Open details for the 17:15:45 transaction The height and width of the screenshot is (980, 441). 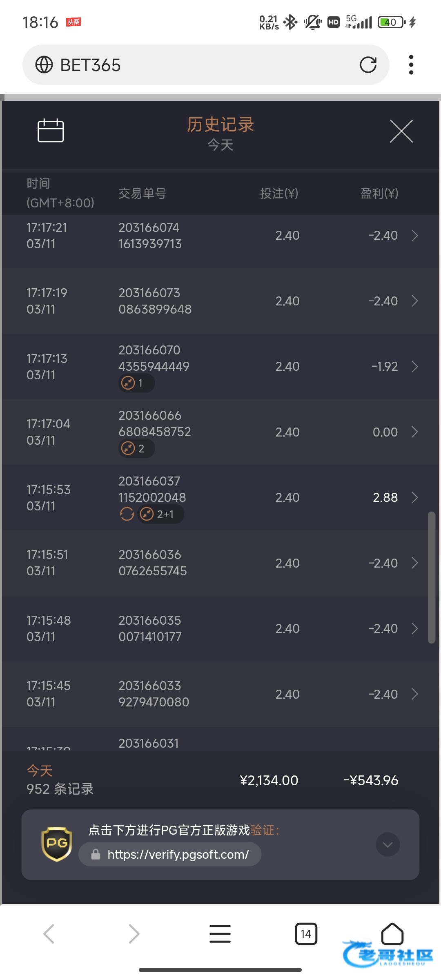(414, 694)
